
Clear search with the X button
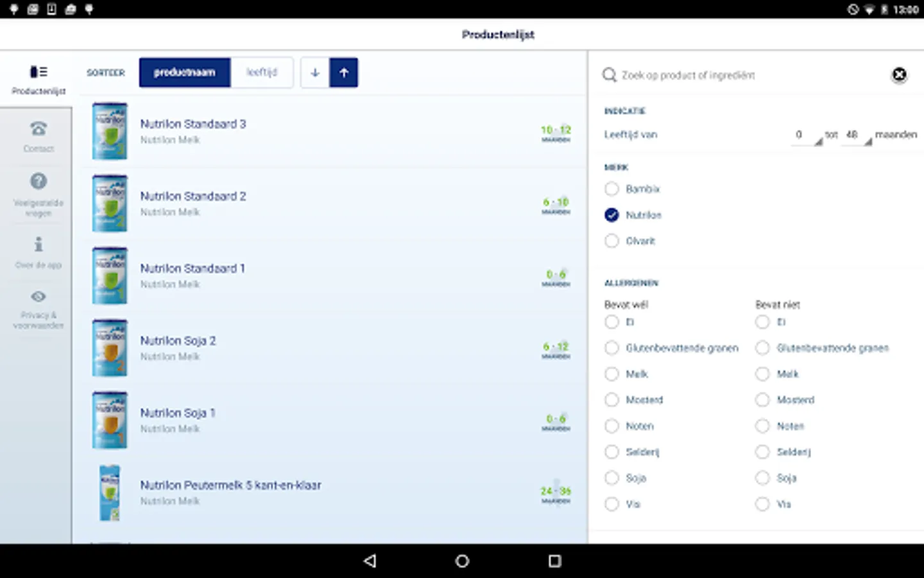click(900, 75)
